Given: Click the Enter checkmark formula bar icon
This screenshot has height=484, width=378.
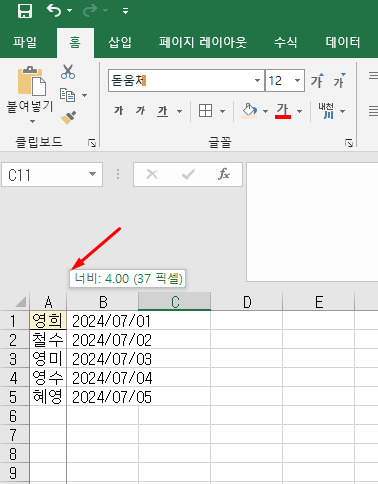Looking at the screenshot, I should 188,174.
